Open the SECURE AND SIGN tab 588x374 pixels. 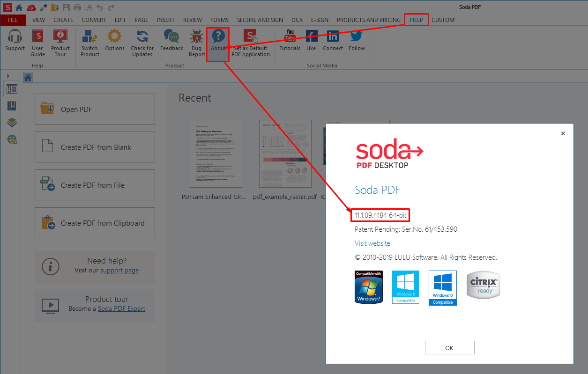coord(260,20)
